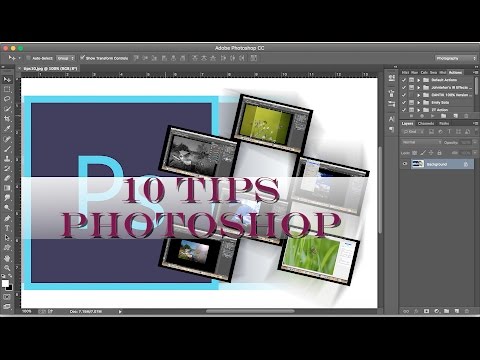
Task: Click Auto-Align Layers icon
Action: point(254,58)
